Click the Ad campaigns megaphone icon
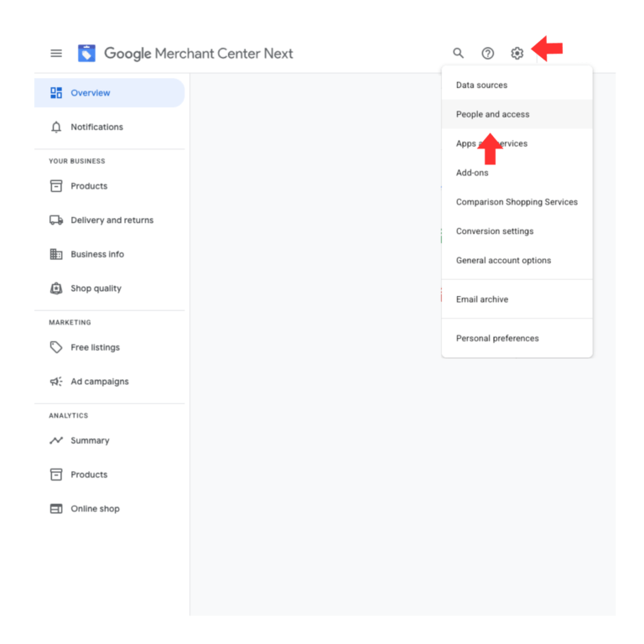This screenshot has height=644, width=644. point(56,382)
